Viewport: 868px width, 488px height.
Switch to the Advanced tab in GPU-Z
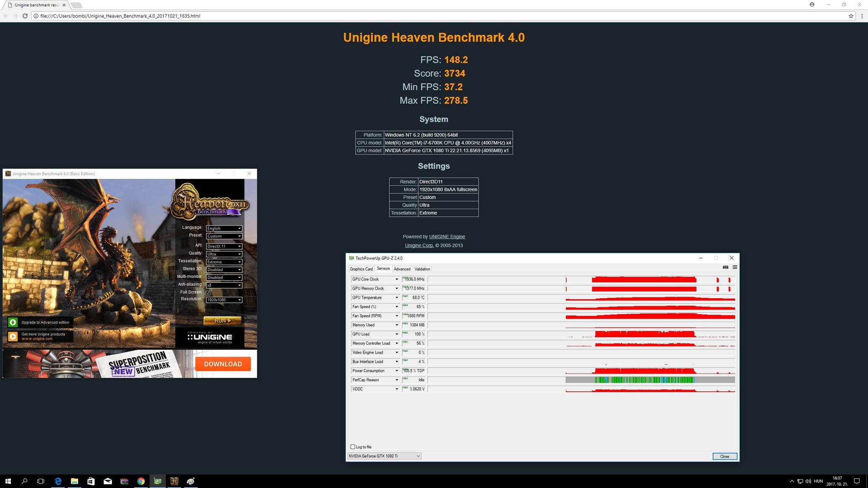coord(402,269)
